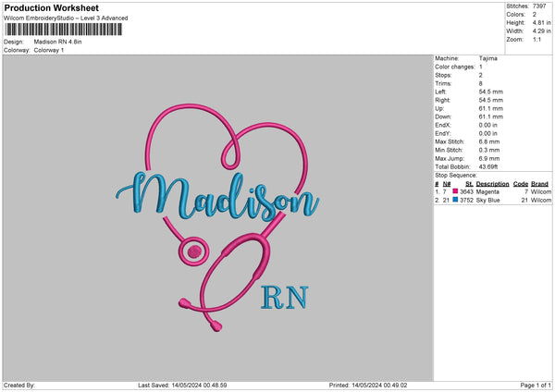This screenshot has height=392, width=555.
Task: Click the 'Left:' label in machine info
Action: [441, 92]
